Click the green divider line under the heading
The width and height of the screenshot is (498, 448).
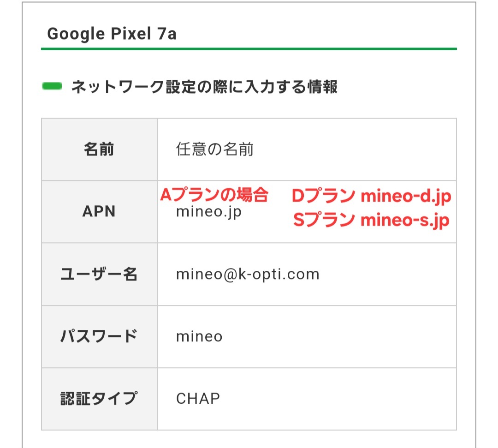point(249,48)
